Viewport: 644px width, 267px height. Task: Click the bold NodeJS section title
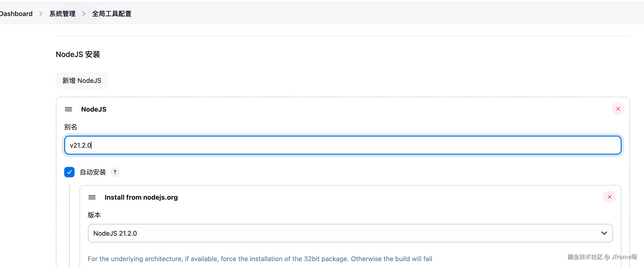94,109
